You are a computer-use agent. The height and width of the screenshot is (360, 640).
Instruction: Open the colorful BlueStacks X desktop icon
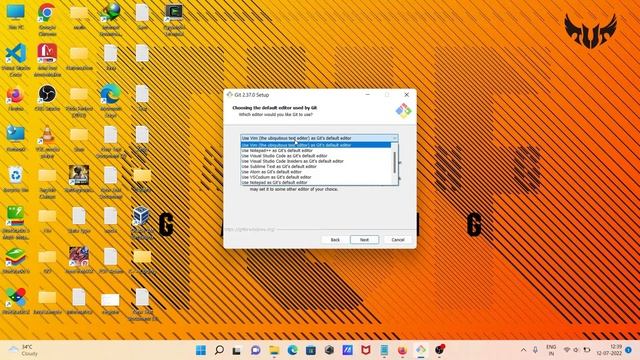(x=16, y=301)
